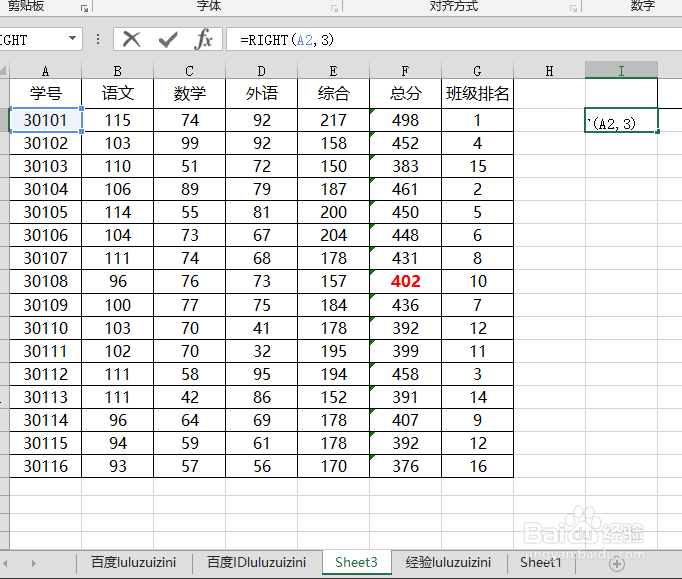Viewport: 682px width, 579px height.
Task: Click the Select All corner triangle
Action: pos(3,71)
